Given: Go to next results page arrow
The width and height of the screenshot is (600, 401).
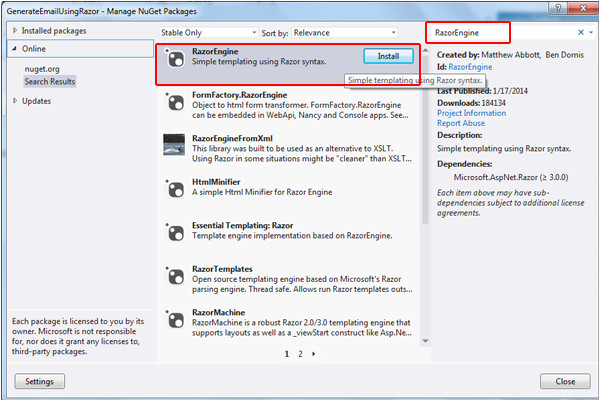Looking at the screenshot, I should 313,354.
